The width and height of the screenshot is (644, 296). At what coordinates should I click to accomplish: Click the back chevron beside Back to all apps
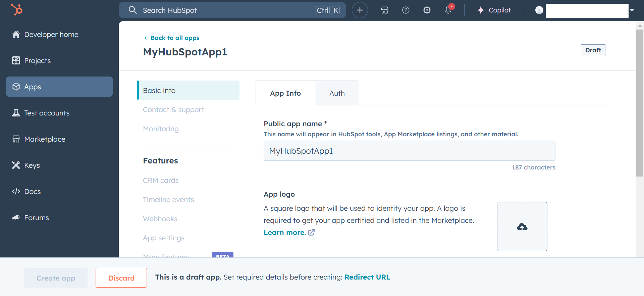[x=145, y=38]
